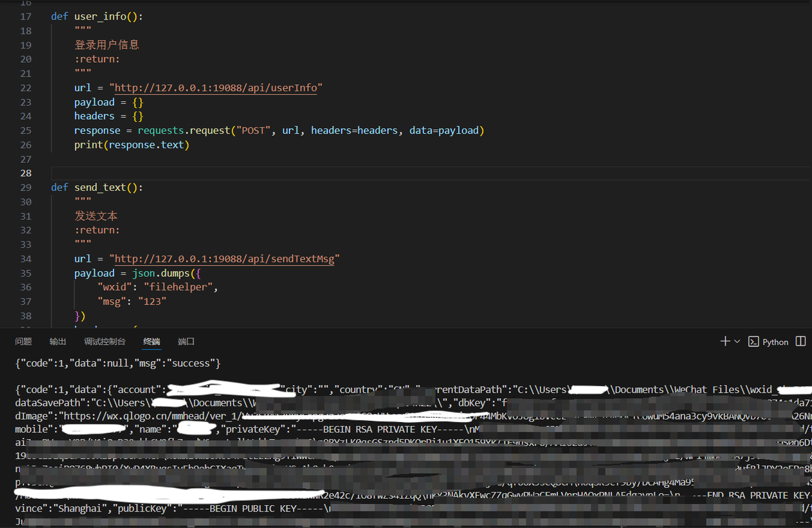Follow the sendTextMsg API URL link
This screenshot has width=812, height=528.
coord(224,259)
